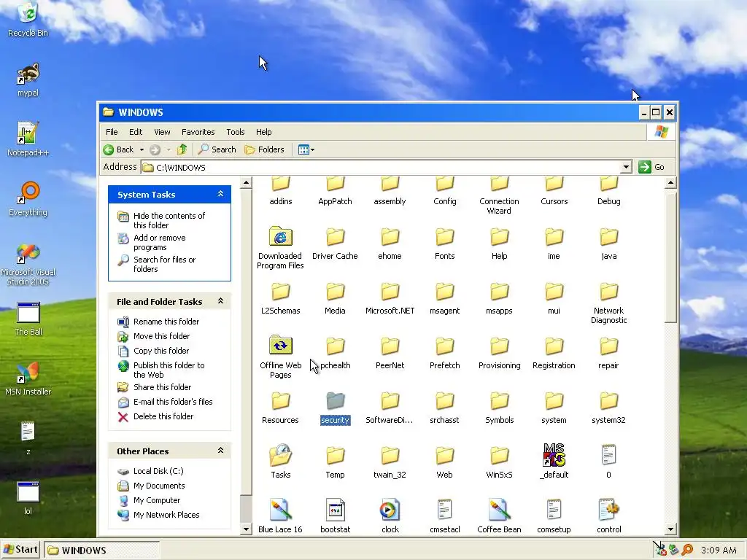Select the MSN Installer desktop shortcut
The width and height of the screenshot is (747, 560).
click(28, 379)
